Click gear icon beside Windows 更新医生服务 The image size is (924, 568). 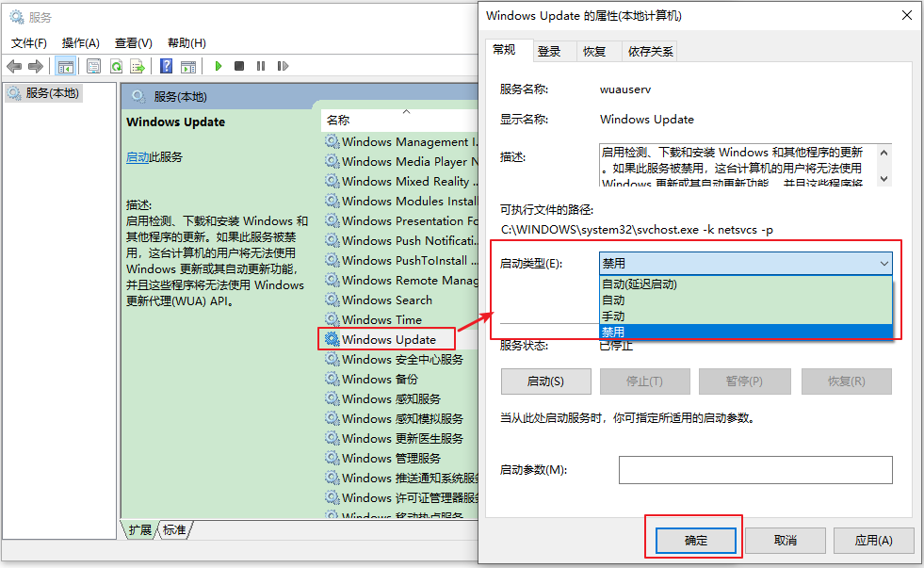332,438
